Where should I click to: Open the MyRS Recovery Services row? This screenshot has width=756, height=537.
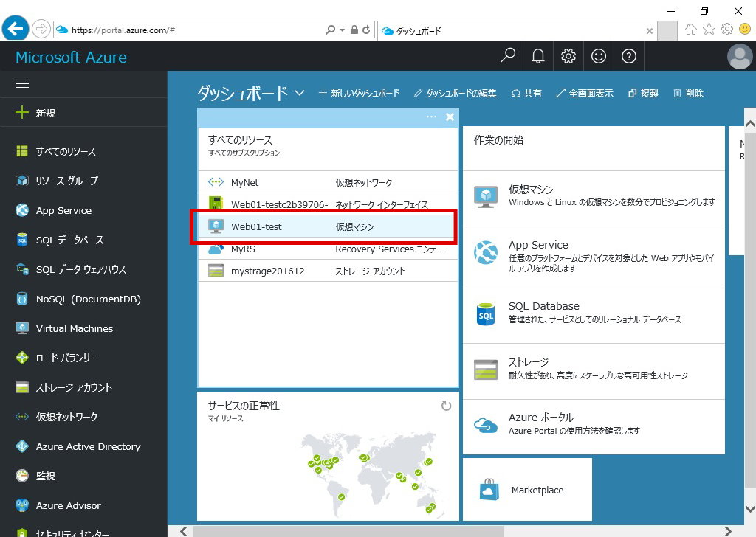click(x=328, y=249)
